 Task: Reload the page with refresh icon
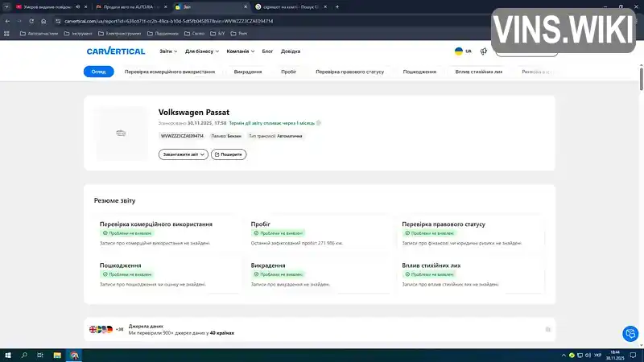31,21
